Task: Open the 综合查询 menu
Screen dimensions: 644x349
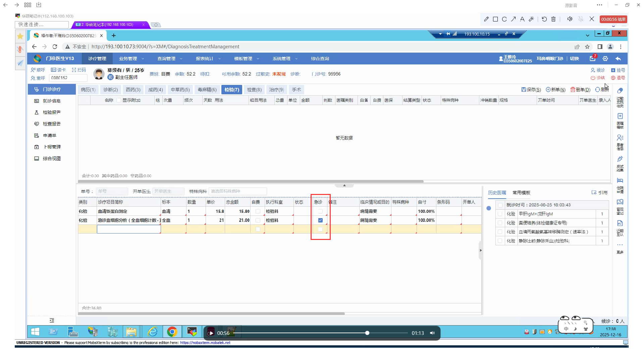Action: tap(320, 59)
